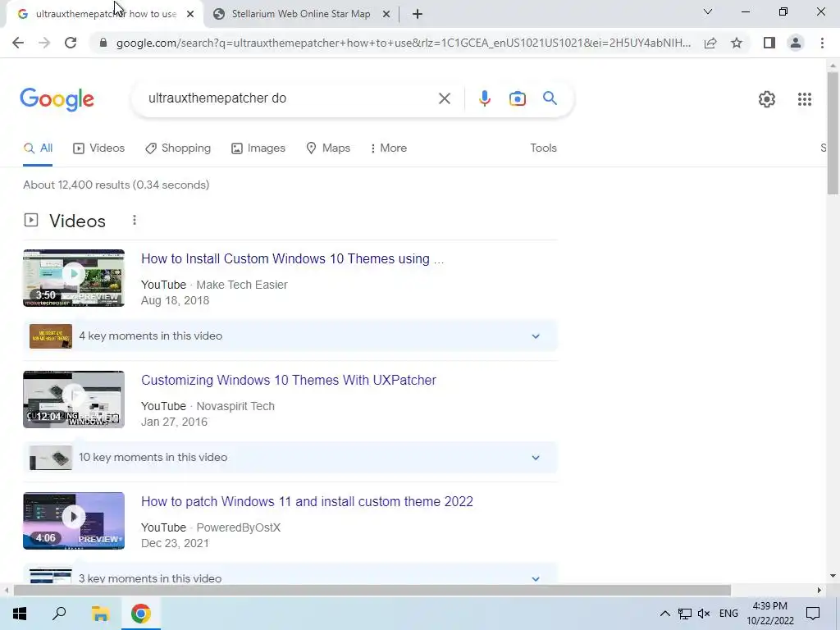The height and width of the screenshot is (630, 840).
Task: Play the 3:50 Make Tech Easier thumbnail
Action: click(x=74, y=278)
